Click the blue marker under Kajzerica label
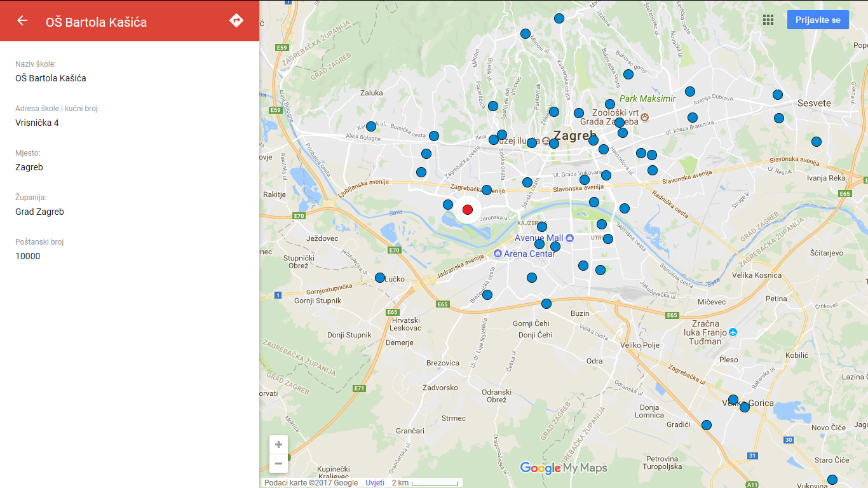868x488 pixels. (x=542, y=227)
